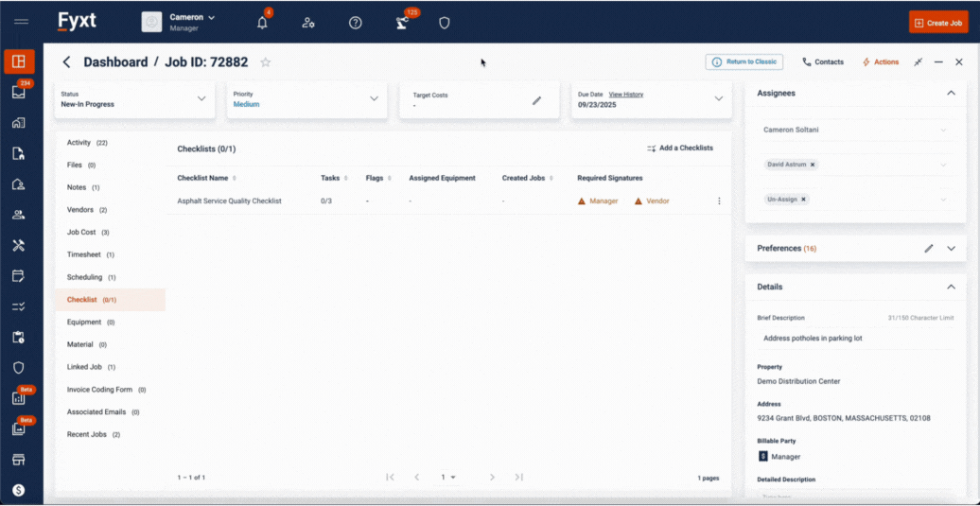
Task: Select the Job Cost tab
Action: [81, 233]
